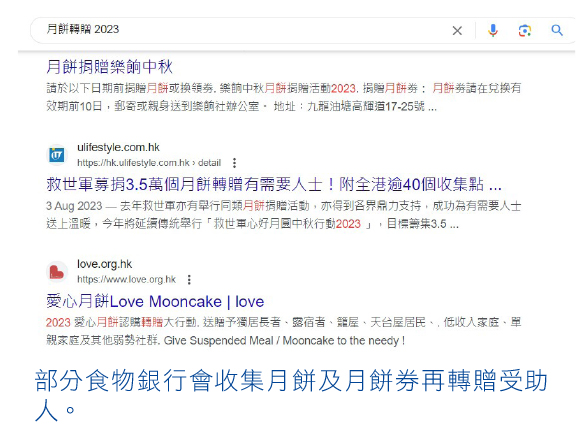Open more options for love.org.hk result

coord(189,280)
